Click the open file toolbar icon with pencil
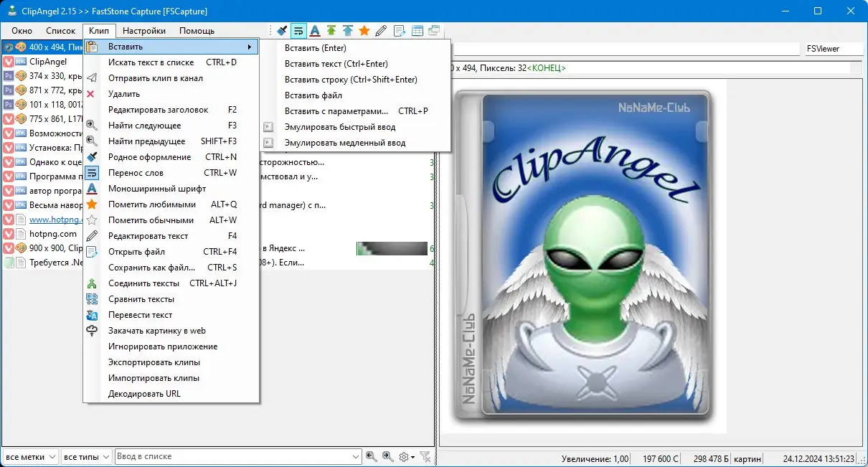Screen dimensions: 868x467 400,31
